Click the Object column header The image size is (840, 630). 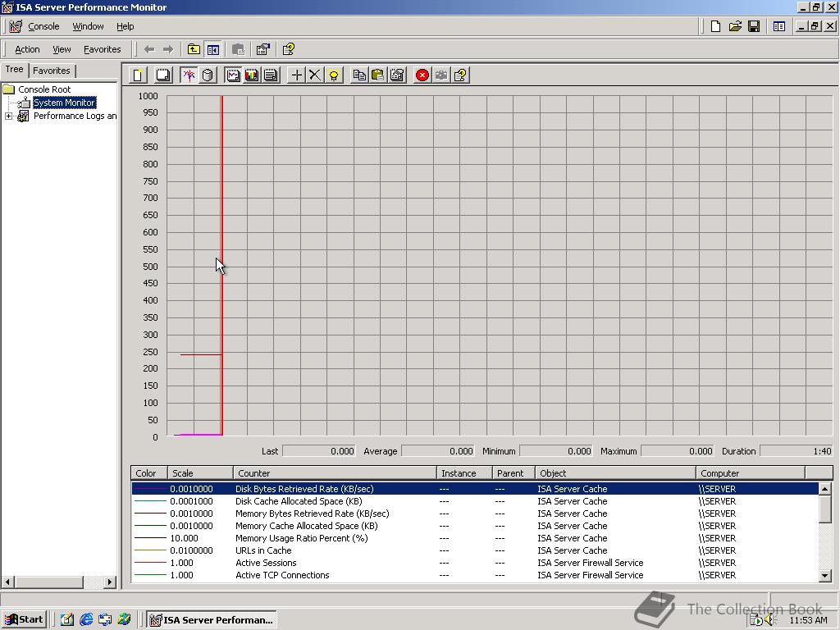pyautogui.click(x=615, y=473)
